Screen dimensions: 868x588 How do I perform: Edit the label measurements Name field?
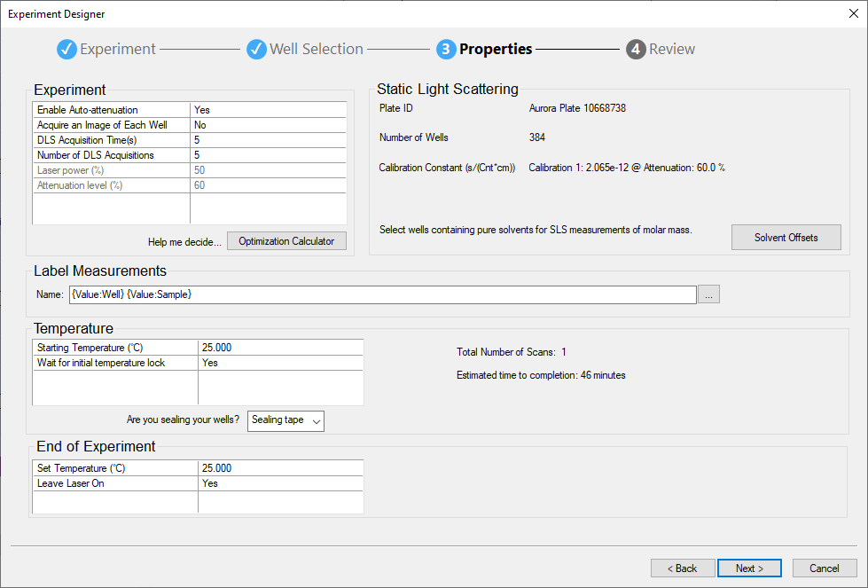(x=381, y=294)
